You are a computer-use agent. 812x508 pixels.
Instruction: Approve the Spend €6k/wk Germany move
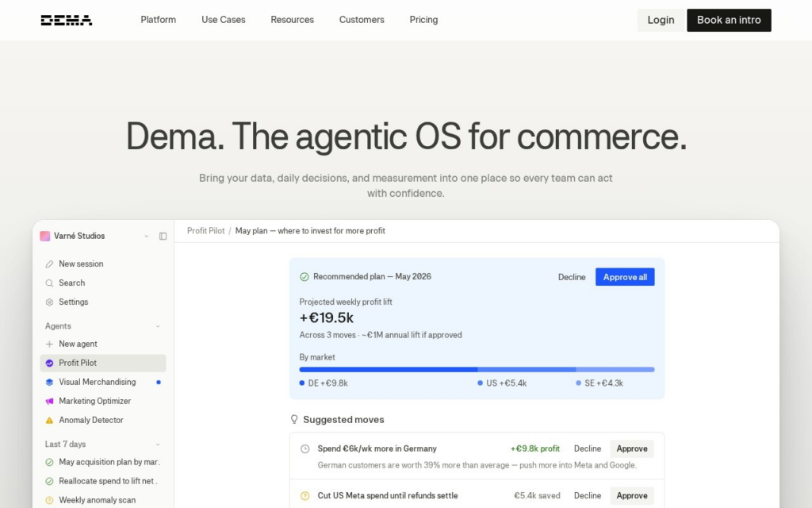[x=632, y=449]
